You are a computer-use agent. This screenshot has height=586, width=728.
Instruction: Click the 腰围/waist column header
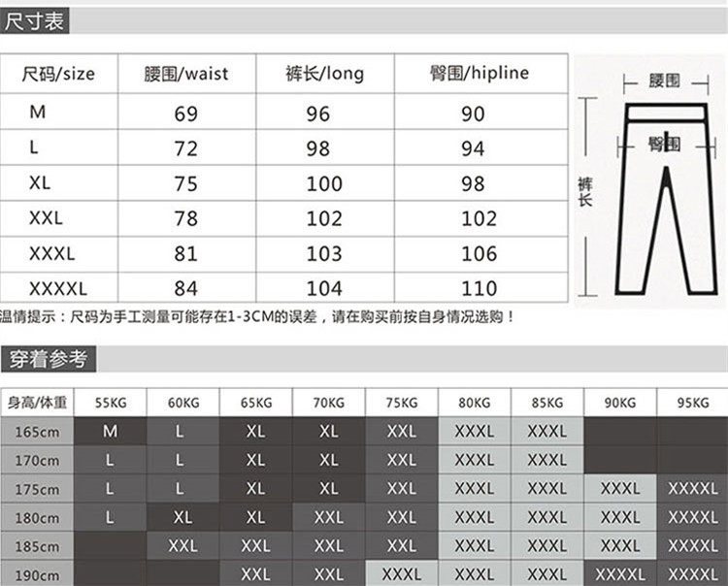tap(186, 74)
